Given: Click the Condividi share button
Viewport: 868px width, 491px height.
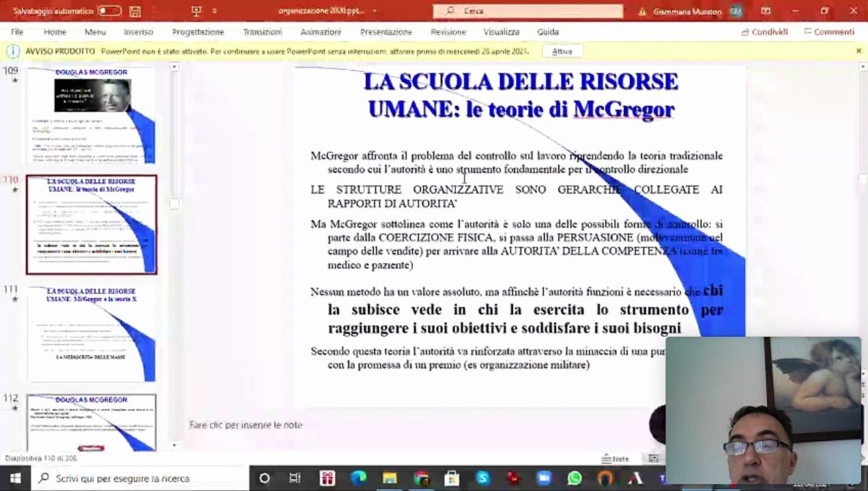Looking at the screenshot, I should pyautogui.click(x=764, y=32).
